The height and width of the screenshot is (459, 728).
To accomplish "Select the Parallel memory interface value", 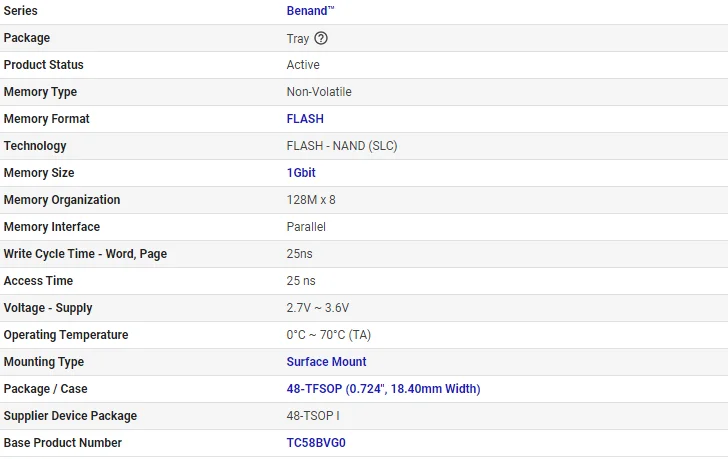I will (306, 227).
